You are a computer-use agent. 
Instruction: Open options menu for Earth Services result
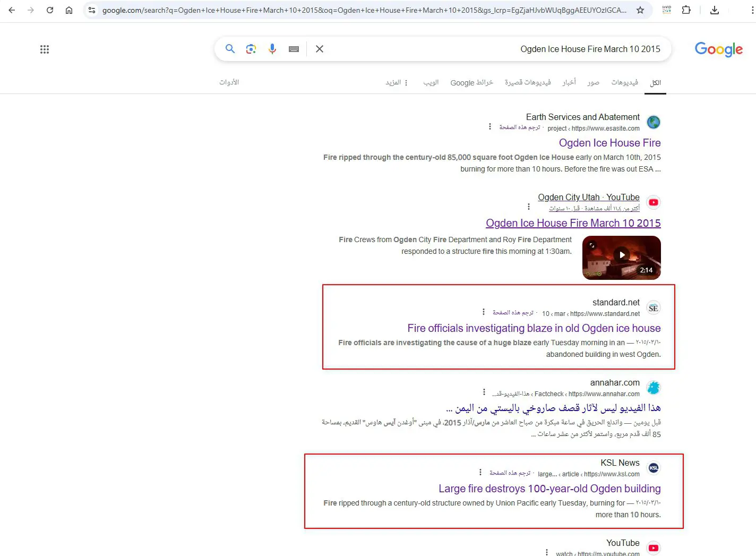tap(489, 127)
